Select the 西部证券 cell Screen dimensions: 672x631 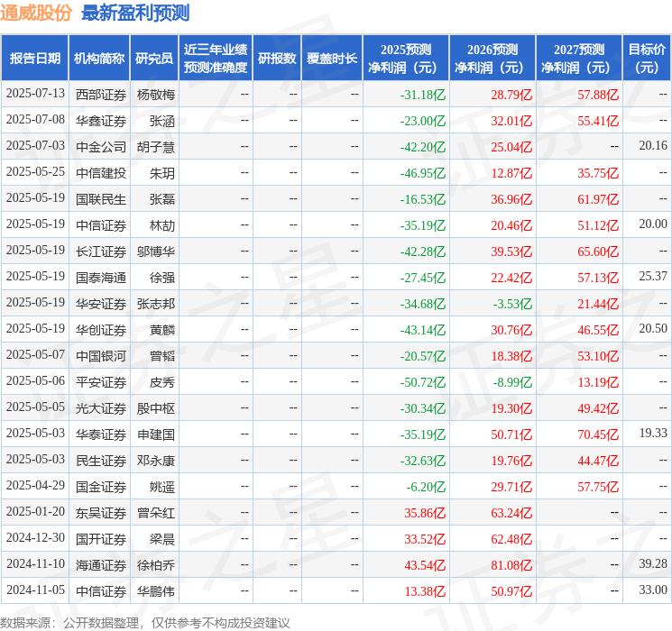pyautogui.click(x=101, y=95)
